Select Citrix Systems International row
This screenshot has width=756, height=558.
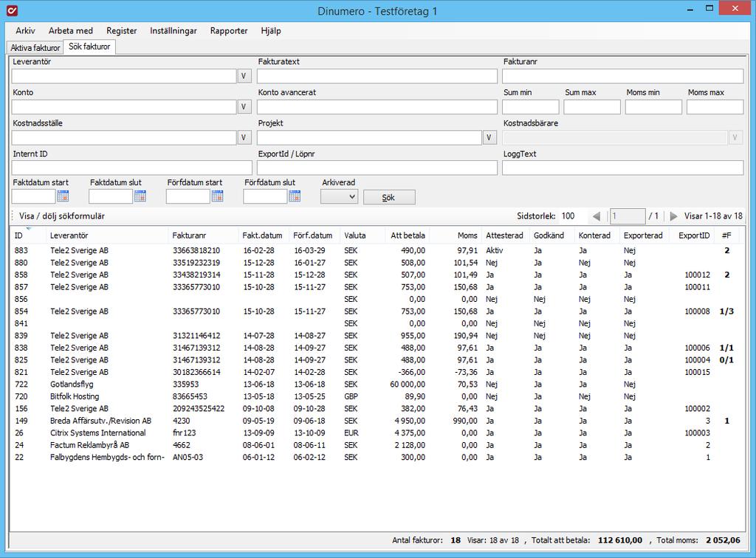tap(377, 433)
